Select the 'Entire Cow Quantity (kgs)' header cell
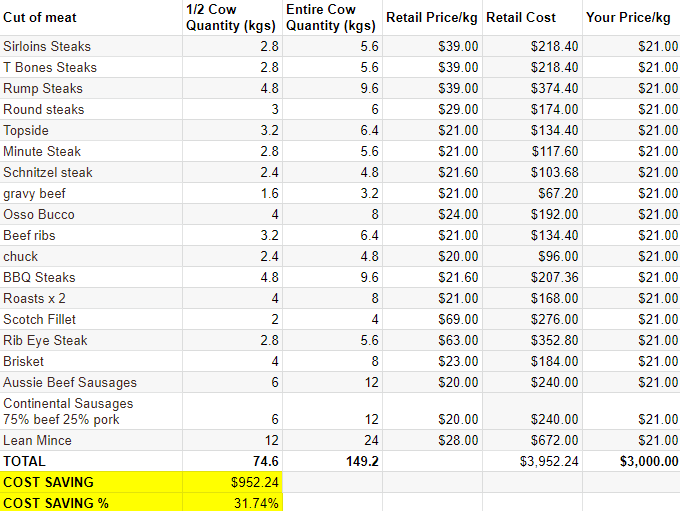 pyautogui.click(x=333, y=18)
